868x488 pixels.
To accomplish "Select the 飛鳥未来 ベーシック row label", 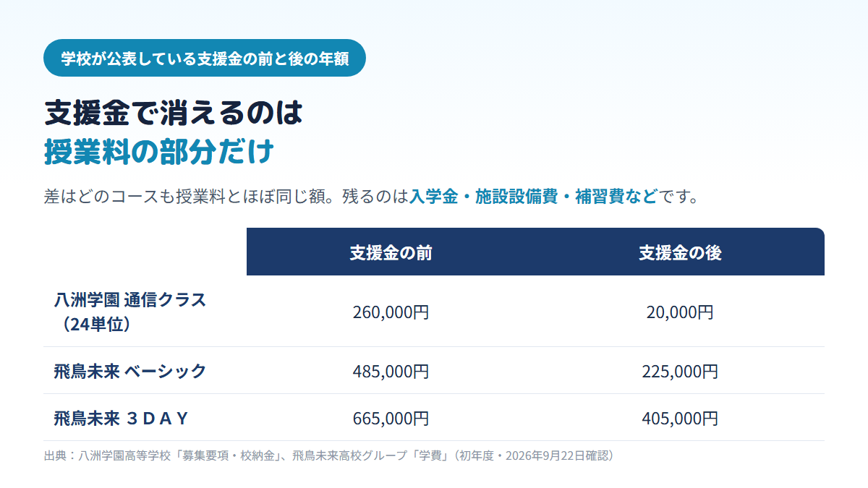I will point(130,372).
